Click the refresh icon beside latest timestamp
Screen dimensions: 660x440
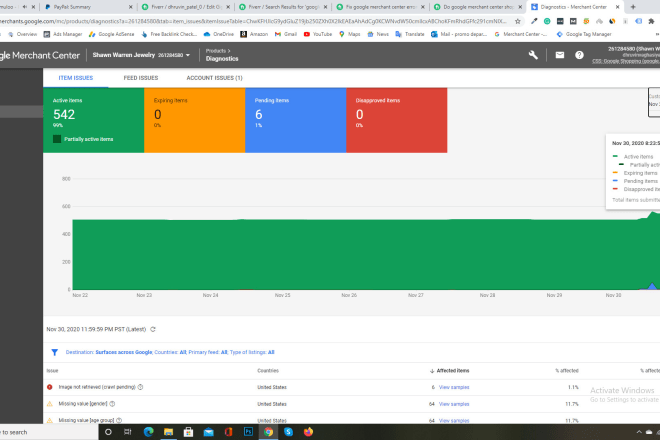point(153,329)
